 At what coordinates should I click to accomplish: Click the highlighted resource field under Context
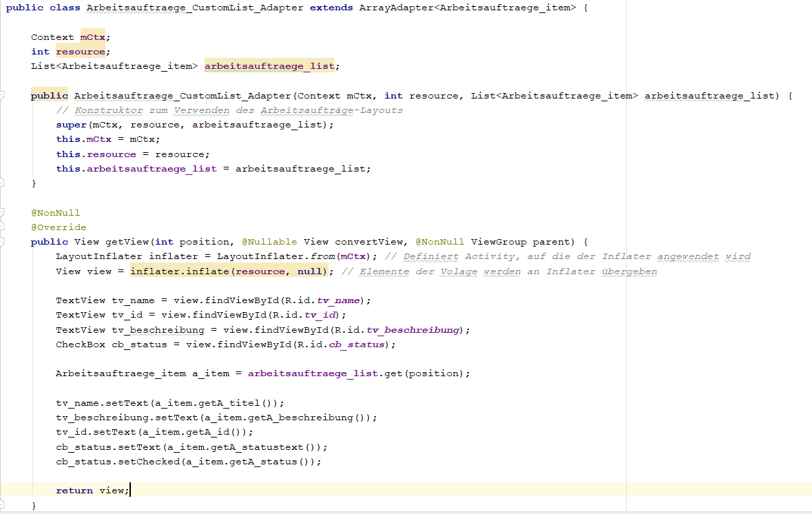(81, 52)
